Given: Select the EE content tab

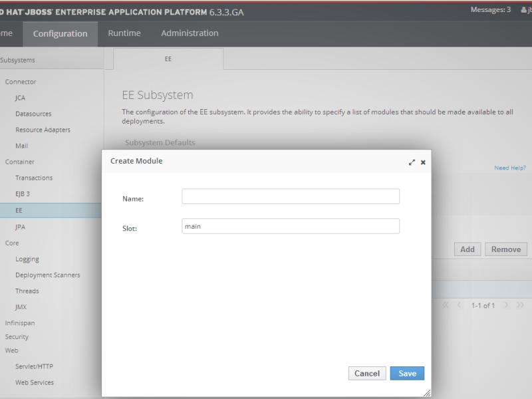Looking at the screenshot, I should [168, 59].
